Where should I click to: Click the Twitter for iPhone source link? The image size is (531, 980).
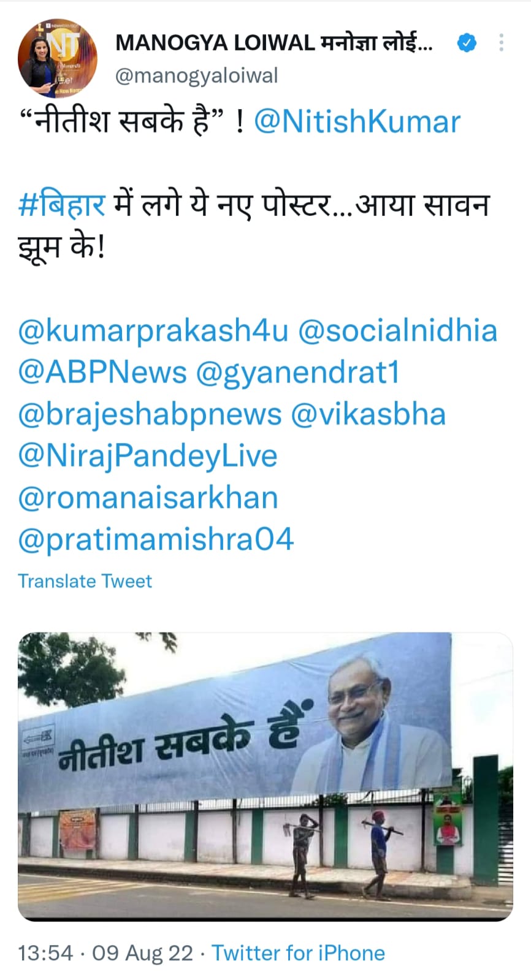coord(299,953)
